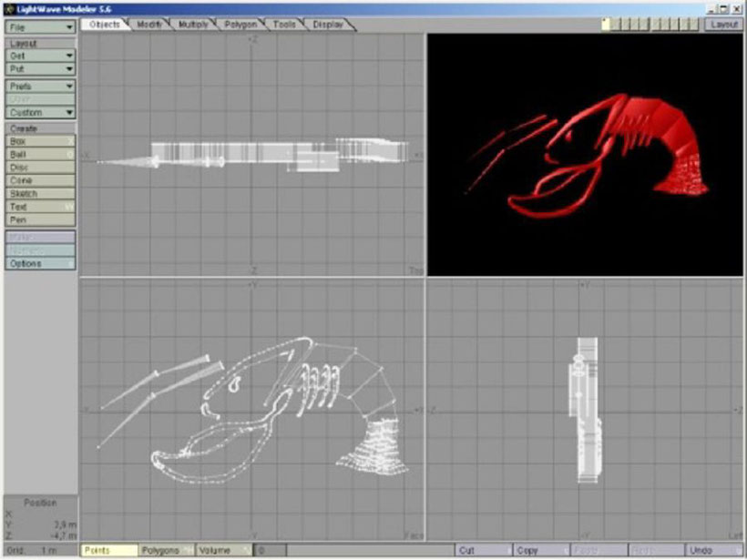Choose the Disc create tool
The height and width of the screenshot is (560, 747).
(x=40, y=168)
